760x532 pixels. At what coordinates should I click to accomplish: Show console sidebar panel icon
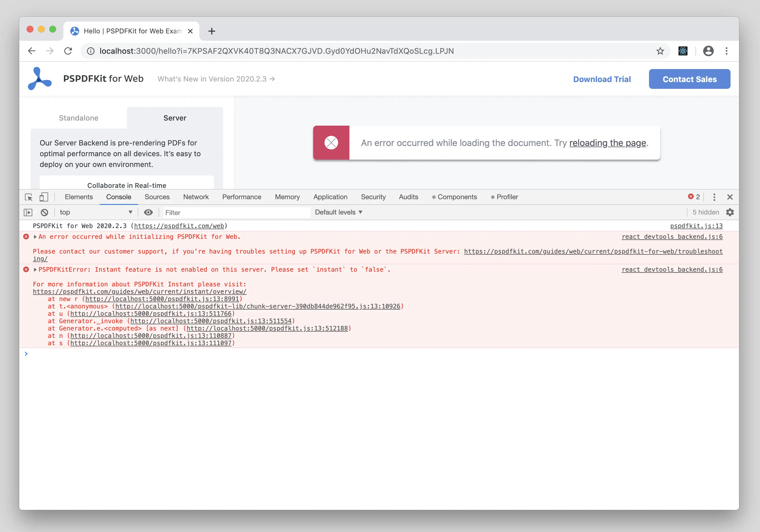coord(28,213)
